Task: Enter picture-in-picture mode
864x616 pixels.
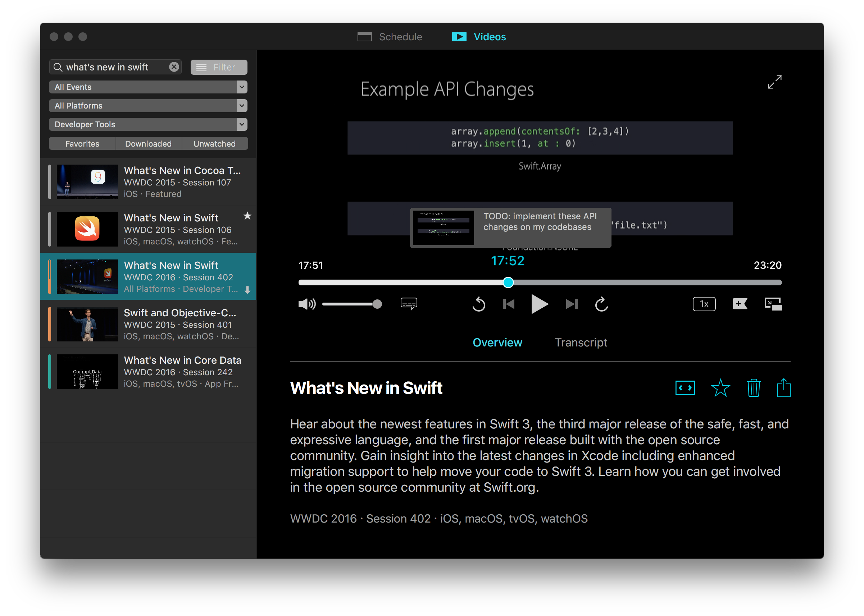Action: click(773, 304)
